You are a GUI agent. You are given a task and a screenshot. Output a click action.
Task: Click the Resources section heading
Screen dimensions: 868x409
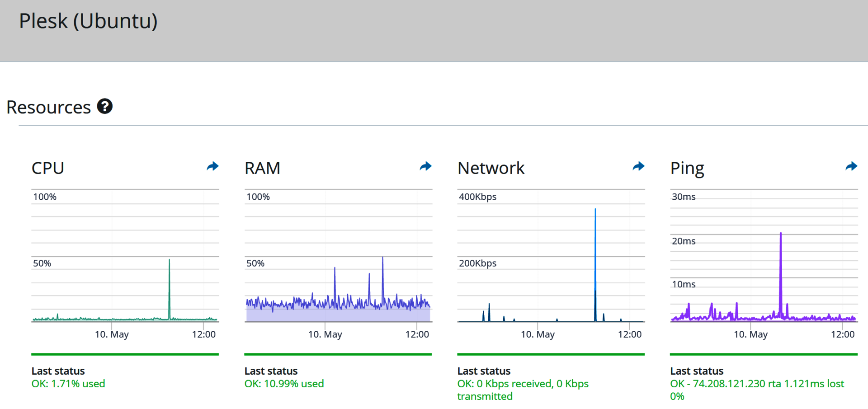click(x=49, y=108)
